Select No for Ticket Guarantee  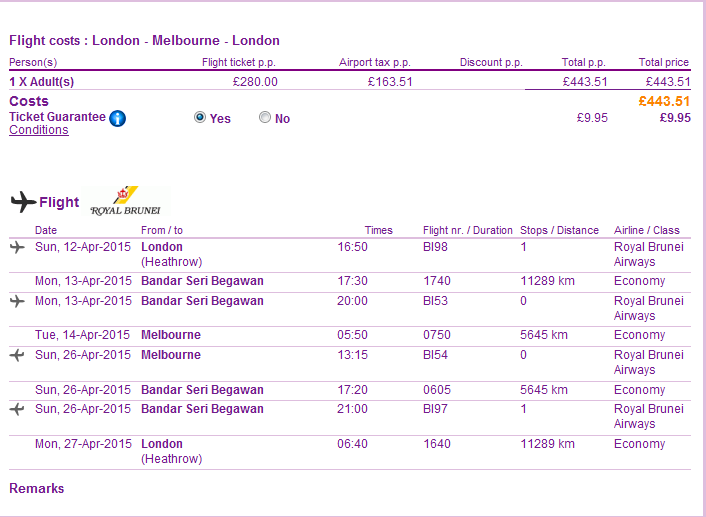[265, 118]
